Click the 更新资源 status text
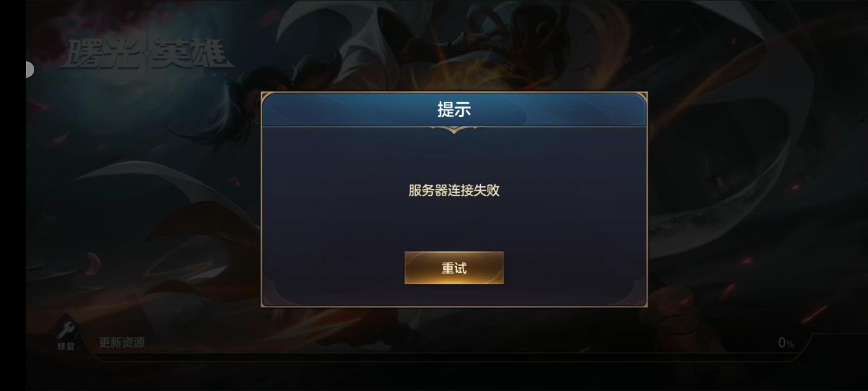 pyautogui.click(x=122, y=342)
